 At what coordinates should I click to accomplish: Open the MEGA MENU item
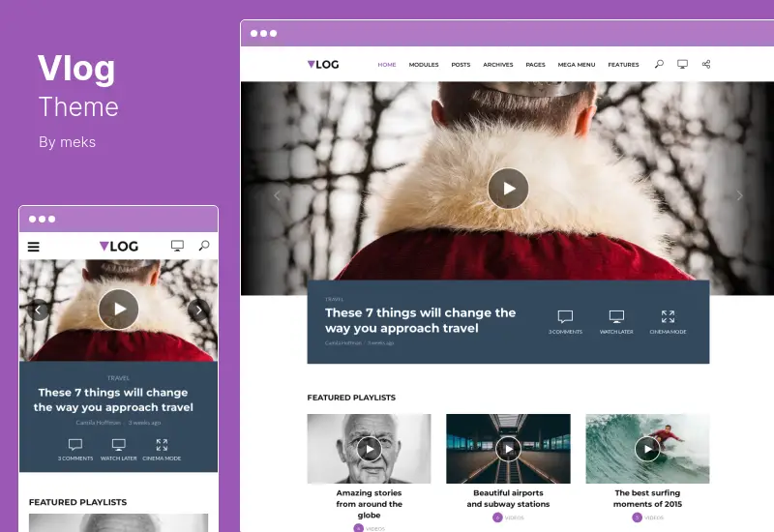[x=577, y=65]
